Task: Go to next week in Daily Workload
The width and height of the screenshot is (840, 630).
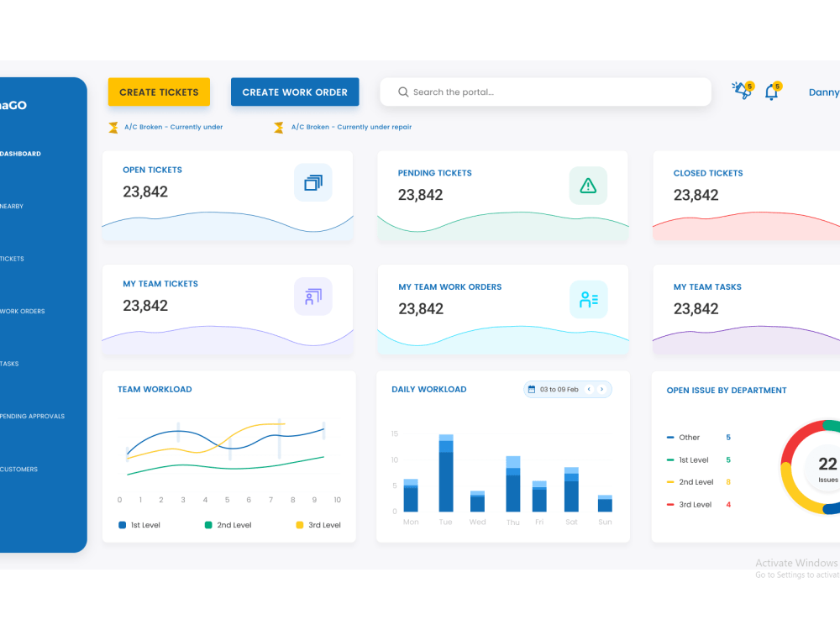Action: (601, 390)
